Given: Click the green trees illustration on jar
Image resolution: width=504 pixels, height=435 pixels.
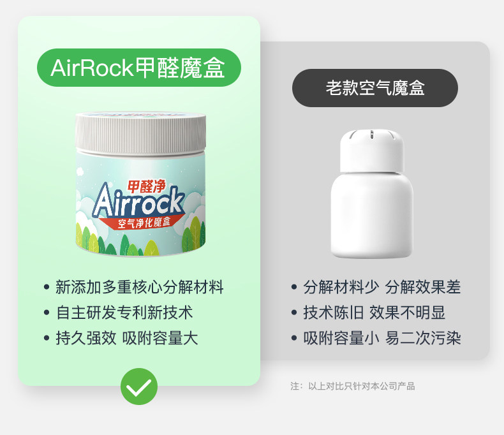Looking at the screenshot, I should [140, 239].
